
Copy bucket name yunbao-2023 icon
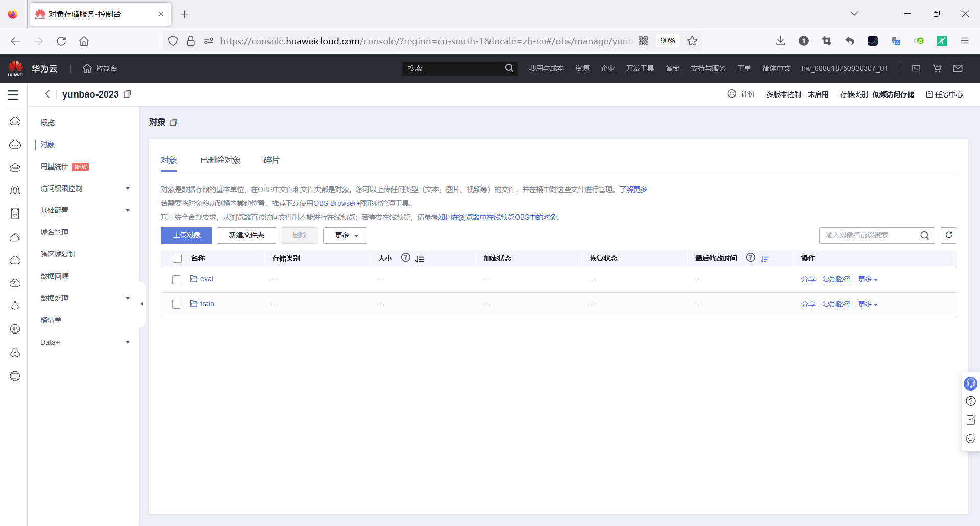127,94
